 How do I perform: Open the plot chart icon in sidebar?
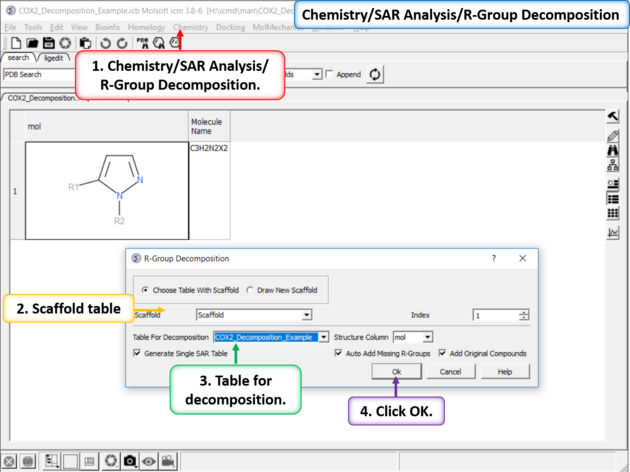coord(613,233)
